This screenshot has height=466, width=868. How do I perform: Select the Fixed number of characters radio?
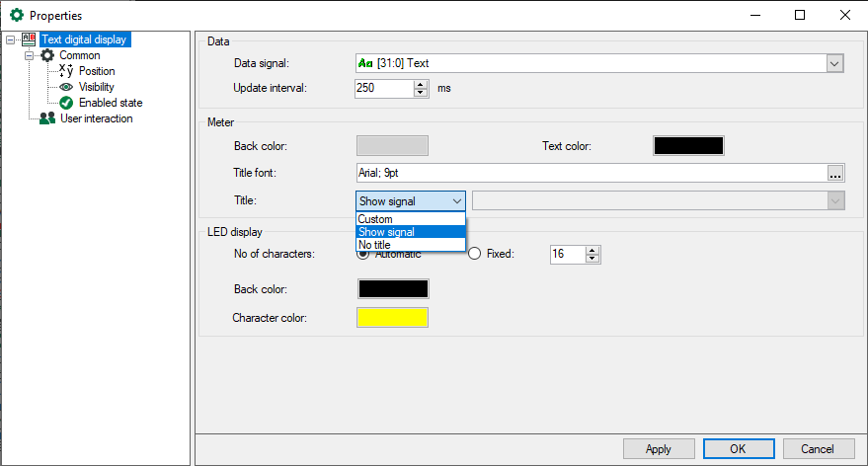click(x=475, y=254)
